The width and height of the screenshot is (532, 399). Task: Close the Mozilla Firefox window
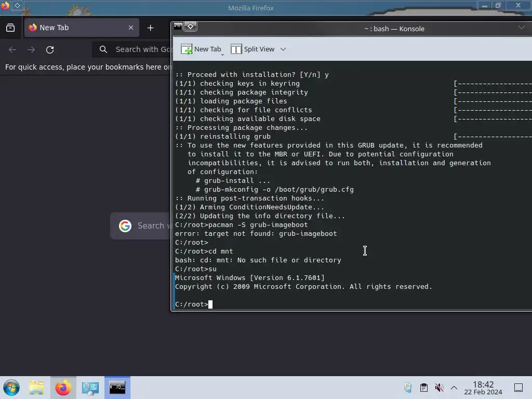[x=518, y=5]
